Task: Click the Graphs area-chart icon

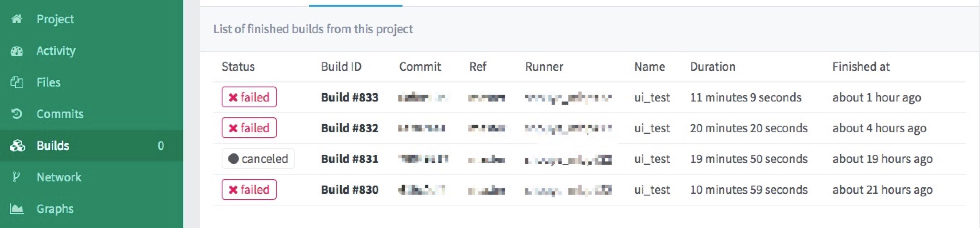Action: (x=17, y=209)
